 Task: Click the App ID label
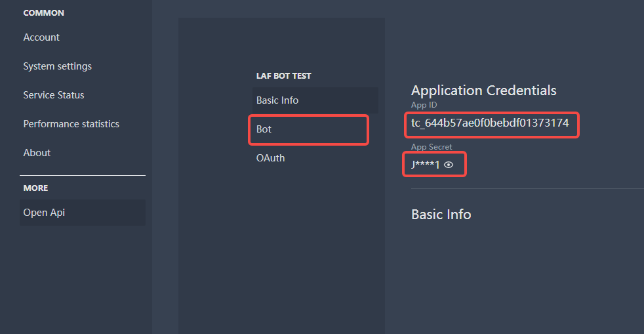(424, 105)
